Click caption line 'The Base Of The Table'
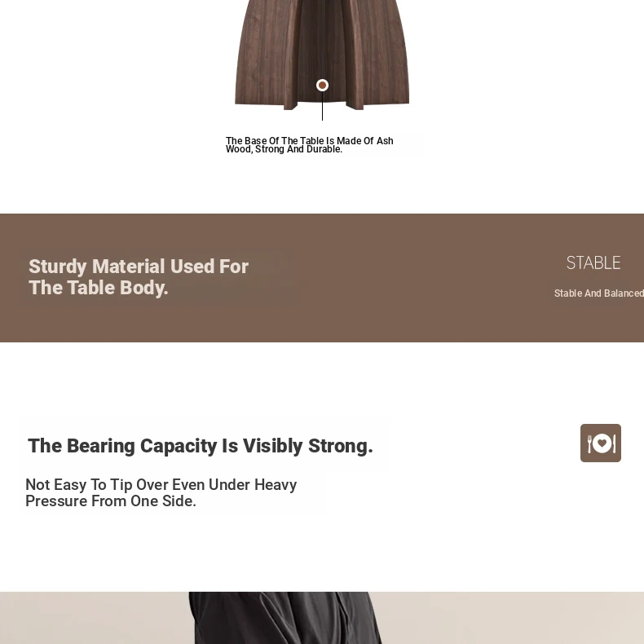Image resolution: width=644 pixels, height=644 pixels. point(309,140)
